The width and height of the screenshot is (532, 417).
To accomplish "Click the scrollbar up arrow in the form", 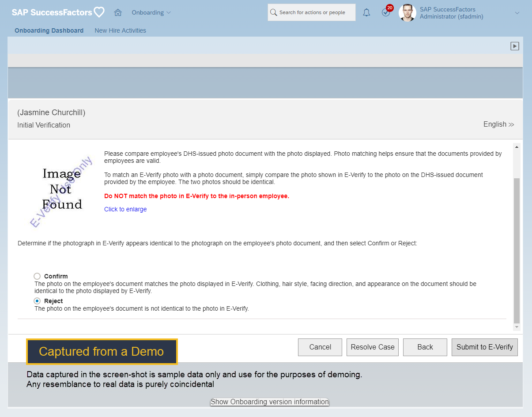I will (517, 147).
